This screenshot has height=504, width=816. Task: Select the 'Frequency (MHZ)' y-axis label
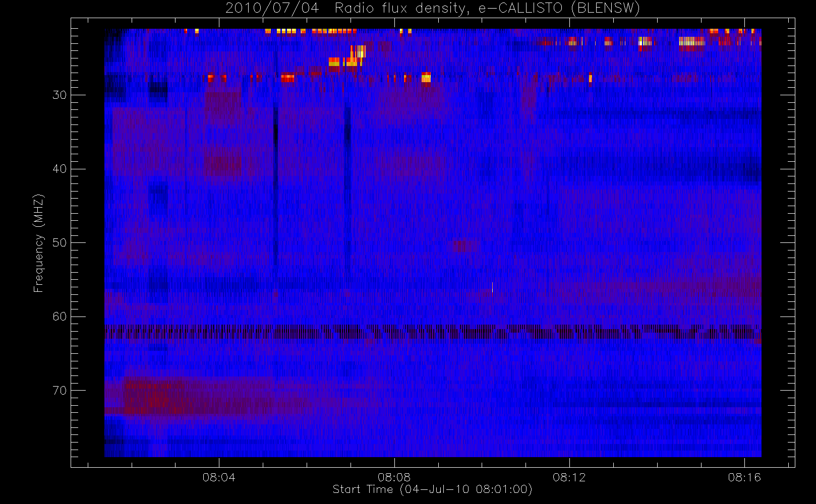[38, 243]
